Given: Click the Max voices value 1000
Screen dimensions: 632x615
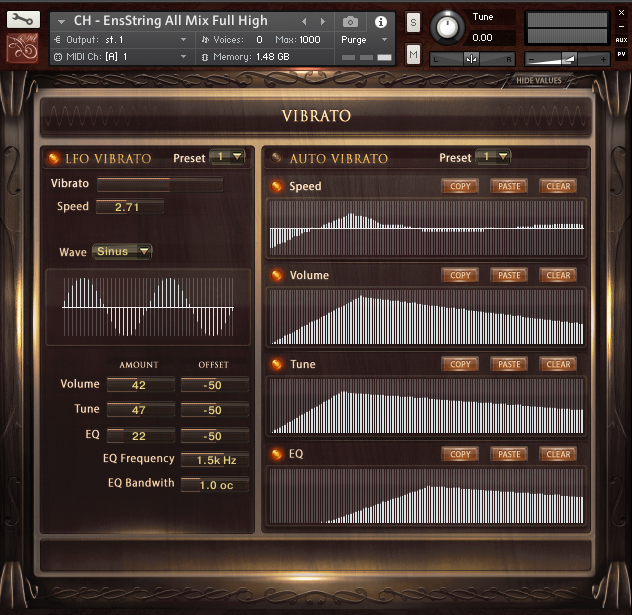Looking at the screenshot, I should coord(310,39).
